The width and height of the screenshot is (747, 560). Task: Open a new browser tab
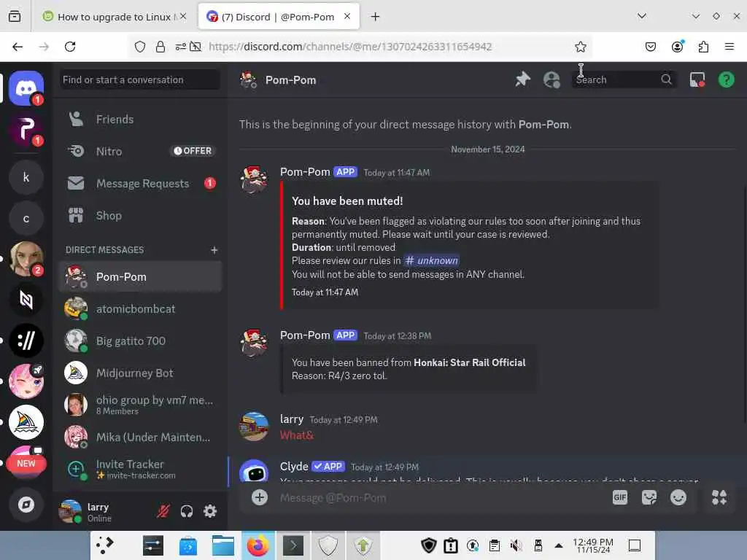pyautogui.click(x=376, y=17)
